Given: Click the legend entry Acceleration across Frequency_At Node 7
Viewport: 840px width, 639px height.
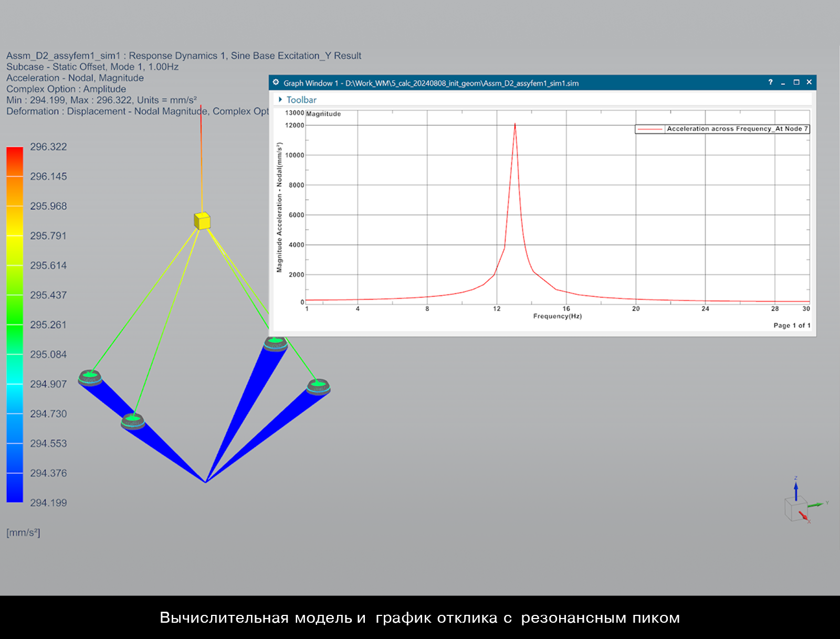Looking at the screenshot, I should (737, 129).
